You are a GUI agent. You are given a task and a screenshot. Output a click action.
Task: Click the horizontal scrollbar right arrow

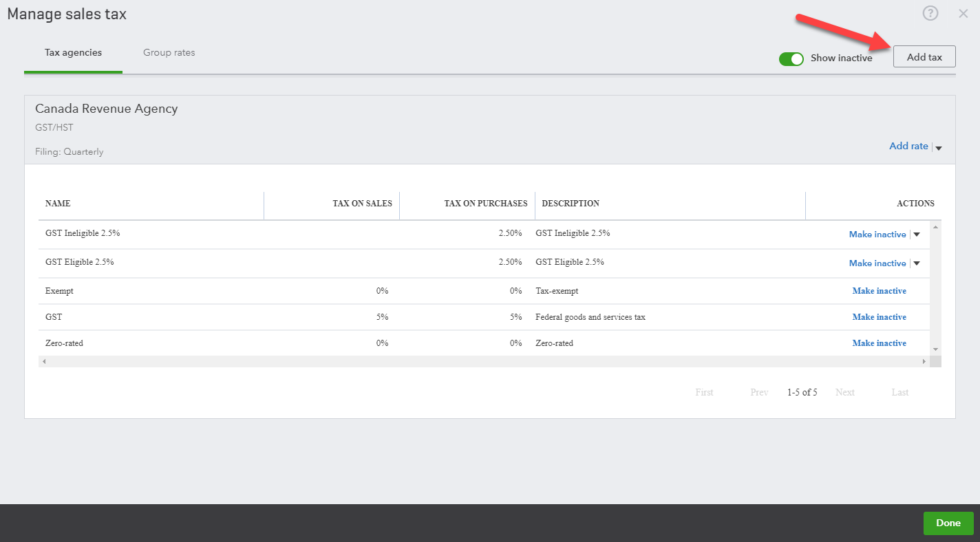tap(924, 360)
